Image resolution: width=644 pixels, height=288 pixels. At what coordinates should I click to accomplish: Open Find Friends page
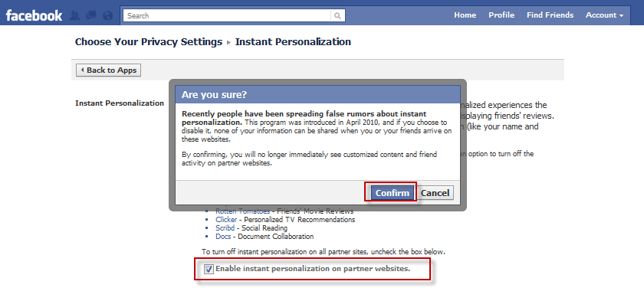pos(550,15)
